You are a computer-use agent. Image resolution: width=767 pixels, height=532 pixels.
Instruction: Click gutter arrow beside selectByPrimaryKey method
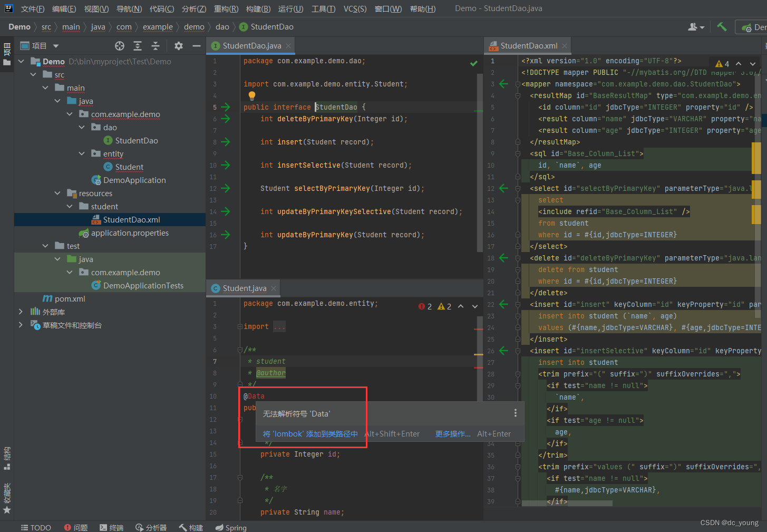tap(226, 188)
